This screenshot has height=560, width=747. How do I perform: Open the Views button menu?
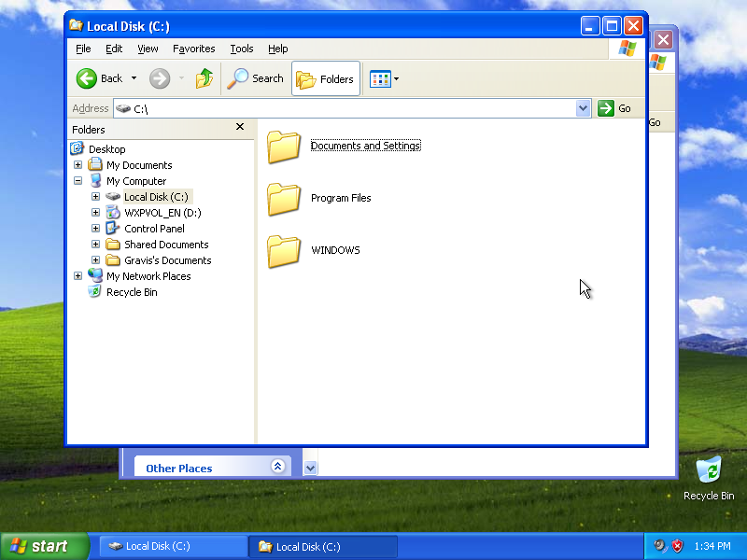[385, 79]
